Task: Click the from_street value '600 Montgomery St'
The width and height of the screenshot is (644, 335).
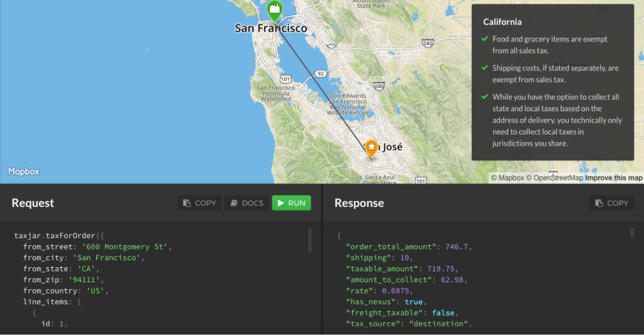Action: point(125,247)
